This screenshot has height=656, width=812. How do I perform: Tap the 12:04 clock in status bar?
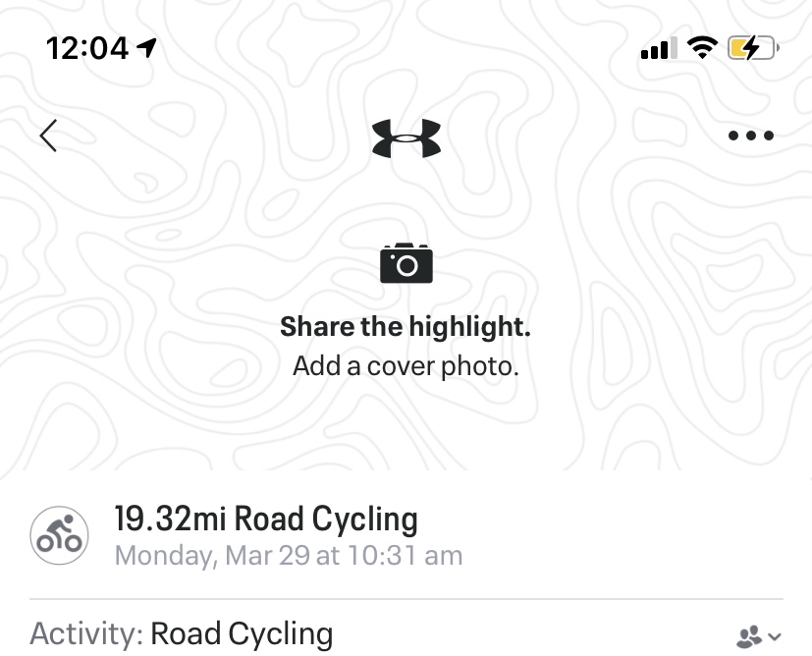87,48
